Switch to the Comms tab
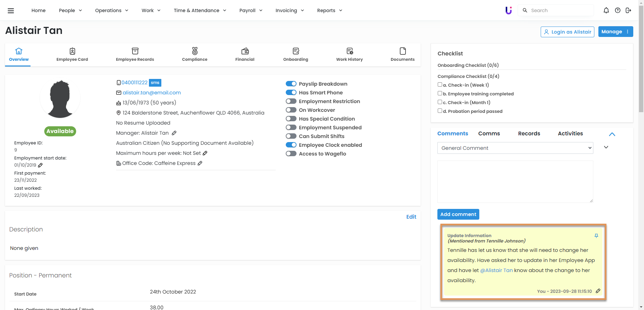Viewport: 644px width, 310px height. coord(489,134)
